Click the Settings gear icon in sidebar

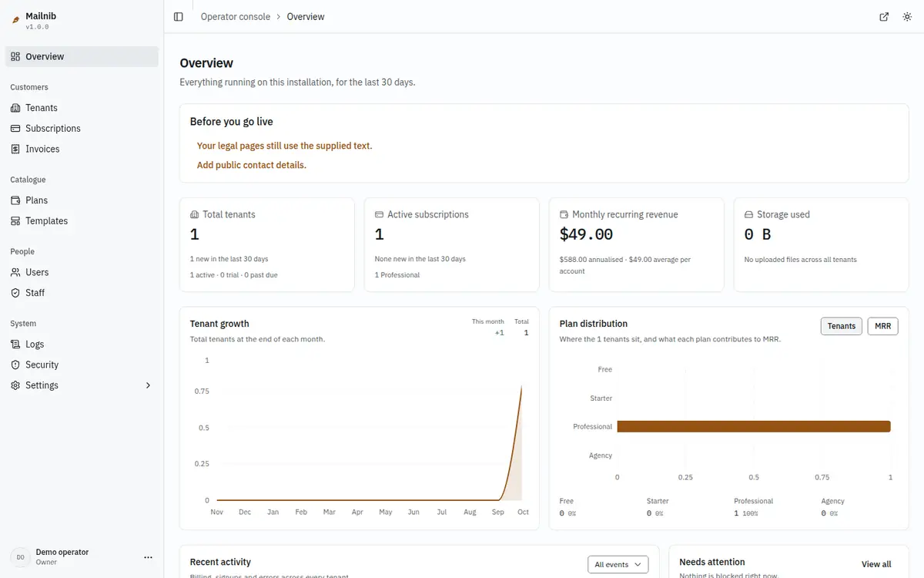[15, 385]
